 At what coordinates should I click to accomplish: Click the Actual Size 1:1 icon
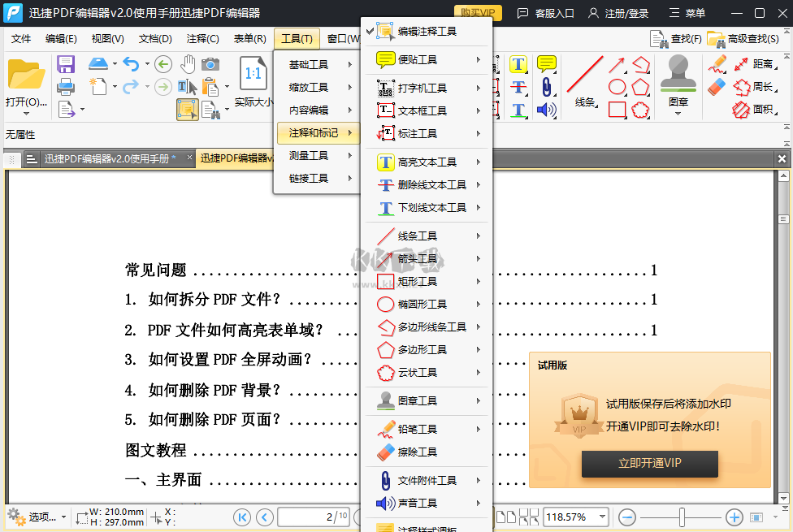point(253,73)
